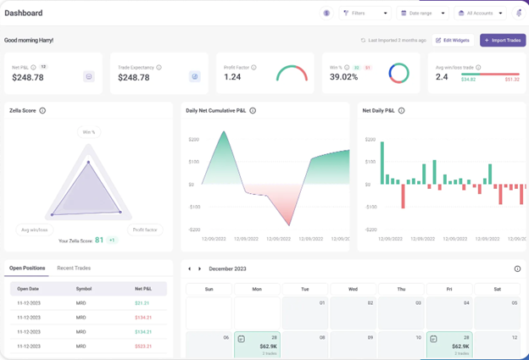Screen dimensions: 529x360
Task: Click info icon beside Daily Net Cumulative P&L
Action: (x=253, y=110)
